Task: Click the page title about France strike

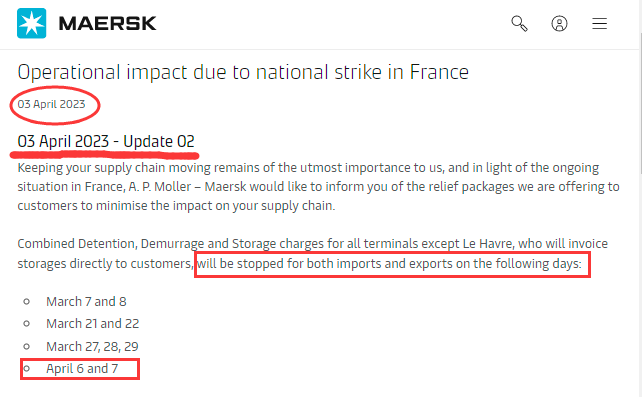Action: (243, 72)
